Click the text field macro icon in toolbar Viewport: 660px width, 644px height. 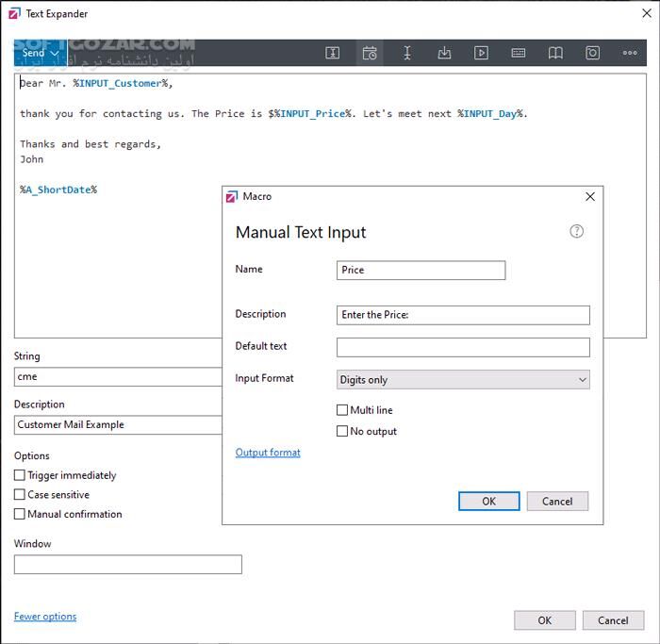click(x=333, y=54)
